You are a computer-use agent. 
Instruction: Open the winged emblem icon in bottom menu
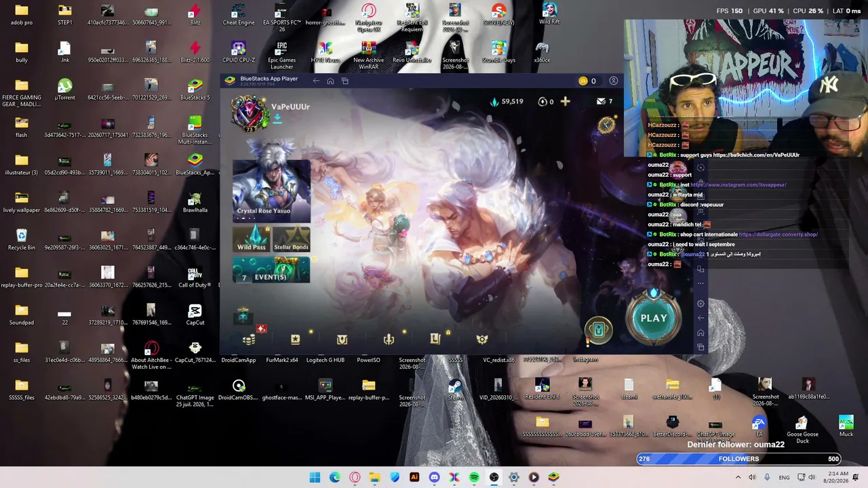pyautogui.click(x=482, y=340)
